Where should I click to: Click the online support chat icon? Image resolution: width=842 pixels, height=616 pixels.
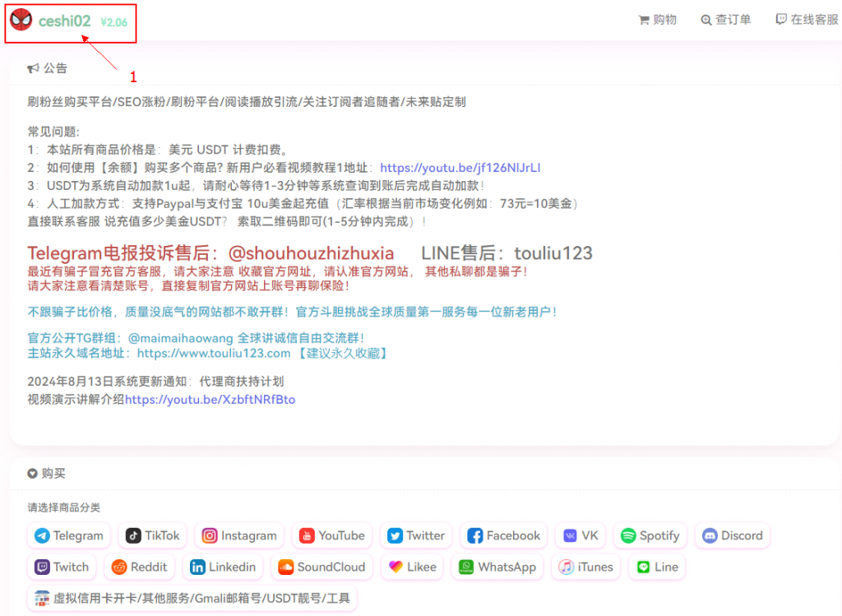click(781, 20)
